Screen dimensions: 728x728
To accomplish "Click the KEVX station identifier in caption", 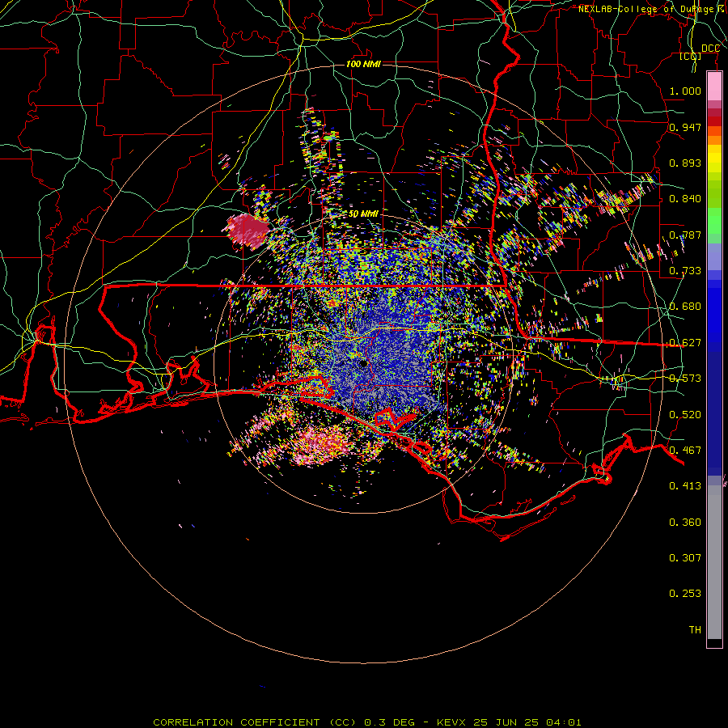I will pyautogui.click(x=453, y=722).
